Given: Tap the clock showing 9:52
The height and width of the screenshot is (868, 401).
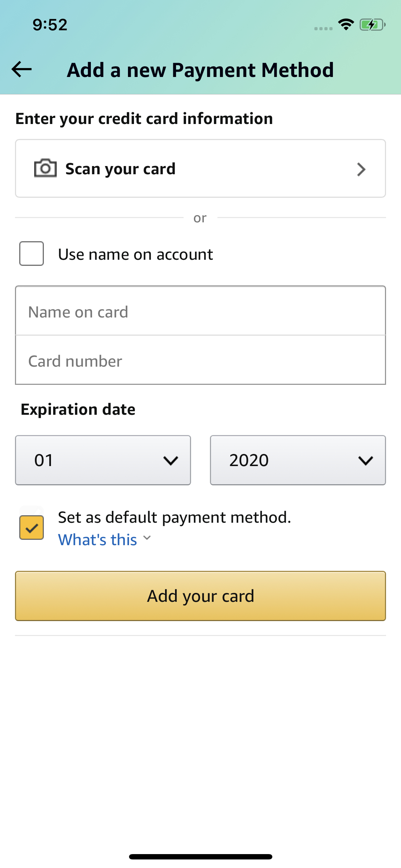Looking at the screenshot, I should tap(49, 24).
